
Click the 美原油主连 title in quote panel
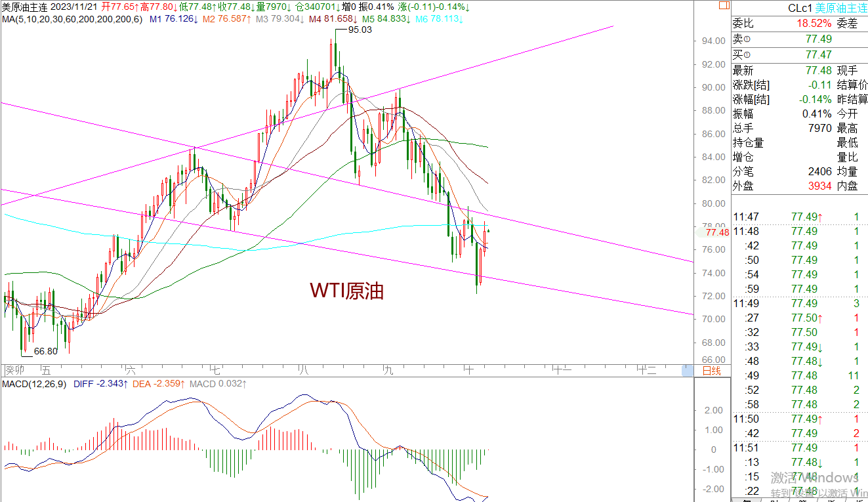pyautogui.click(x=840, y=7)
